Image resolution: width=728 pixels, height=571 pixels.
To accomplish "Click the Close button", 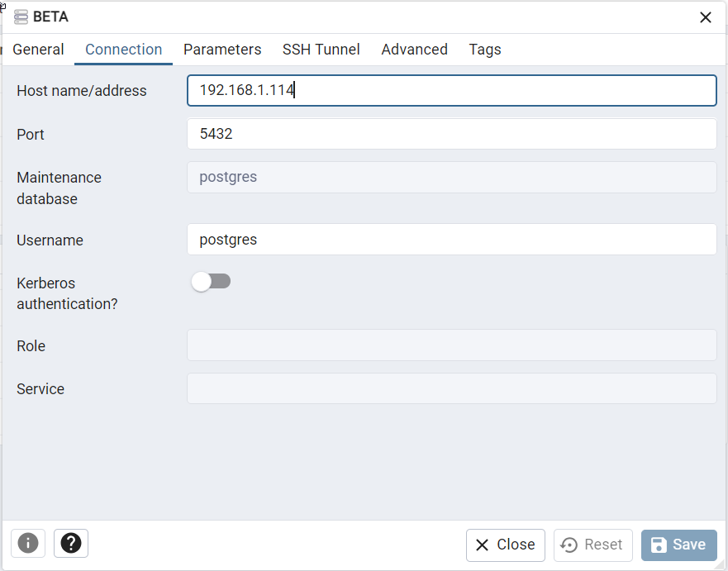I will click(x=505, y=545).
